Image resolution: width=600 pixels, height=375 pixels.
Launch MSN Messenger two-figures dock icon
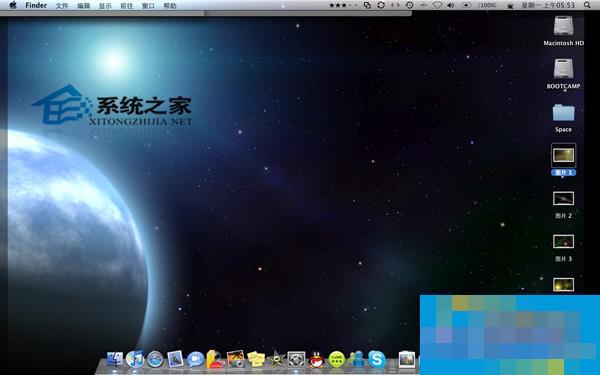click(357, 359)
